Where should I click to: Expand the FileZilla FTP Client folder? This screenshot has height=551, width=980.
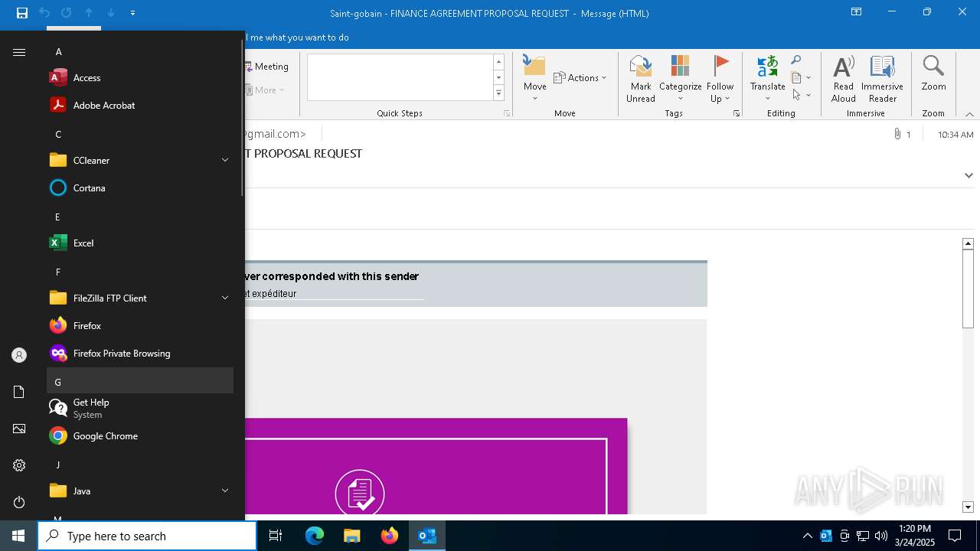pos(140,298)
